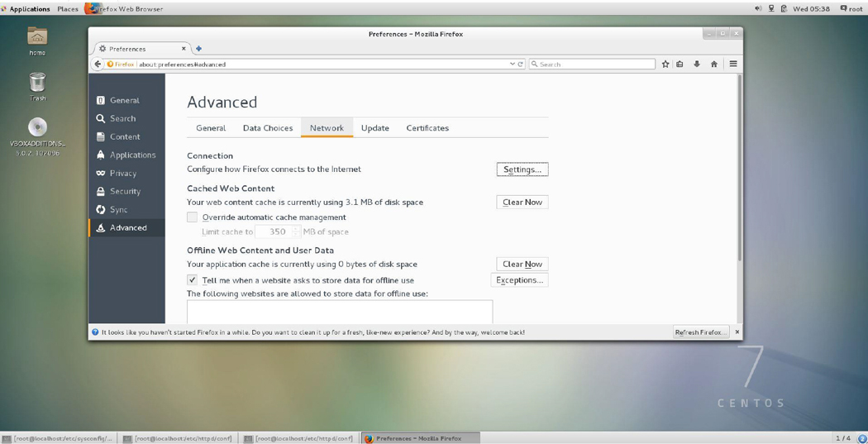This screenshot has height=444, width=868.
Task: Open a new tab with plus icon
Action: point(198,49)
